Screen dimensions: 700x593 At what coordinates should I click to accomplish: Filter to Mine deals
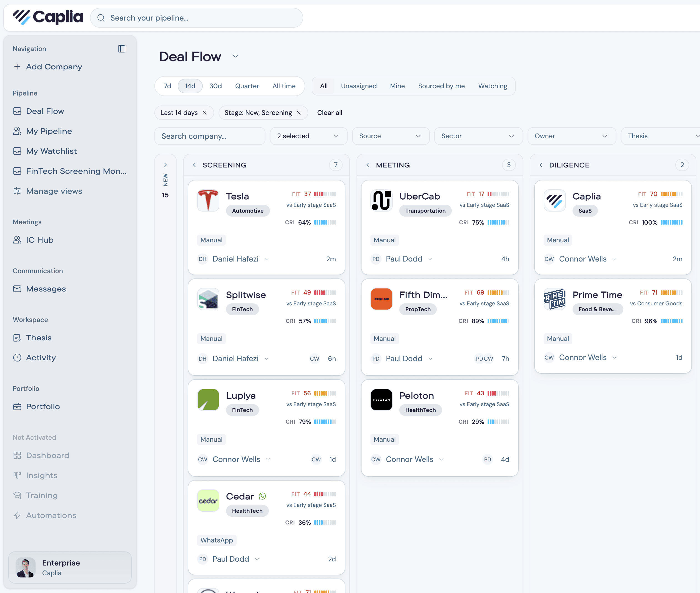point(397,86)
